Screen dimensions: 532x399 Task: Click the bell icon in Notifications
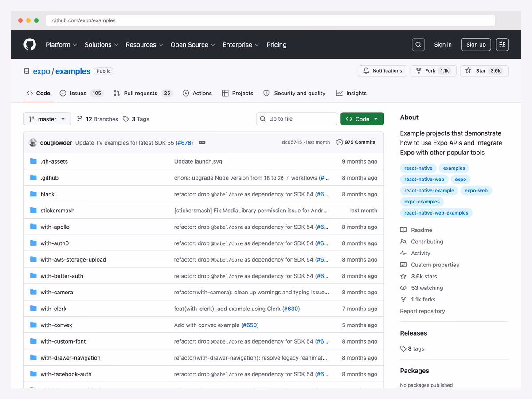point(366,71)
